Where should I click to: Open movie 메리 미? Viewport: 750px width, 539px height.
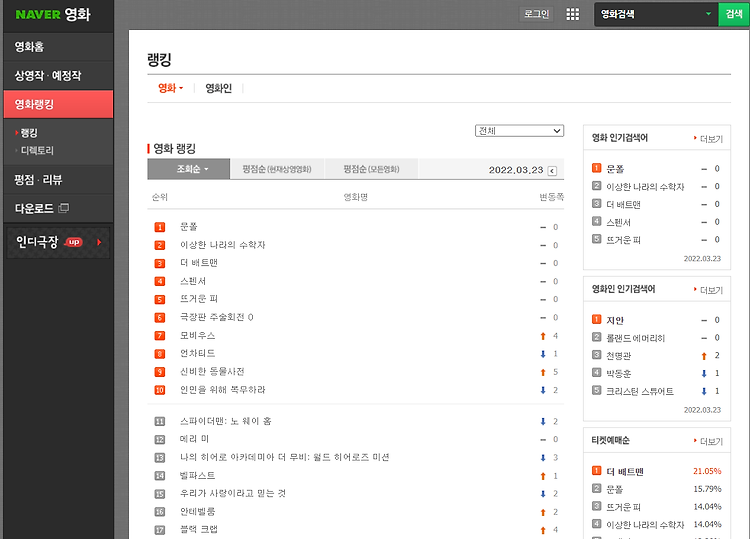pos(194,439)
